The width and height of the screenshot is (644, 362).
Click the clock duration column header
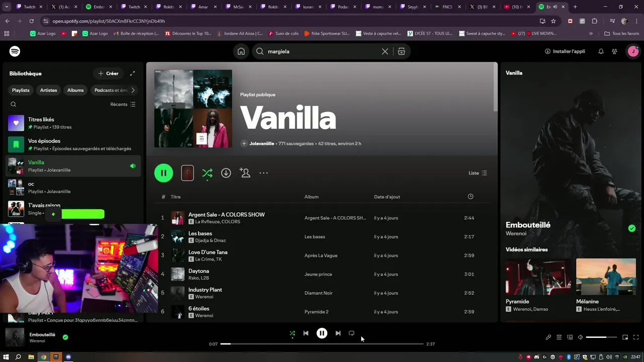coord(470,197)
